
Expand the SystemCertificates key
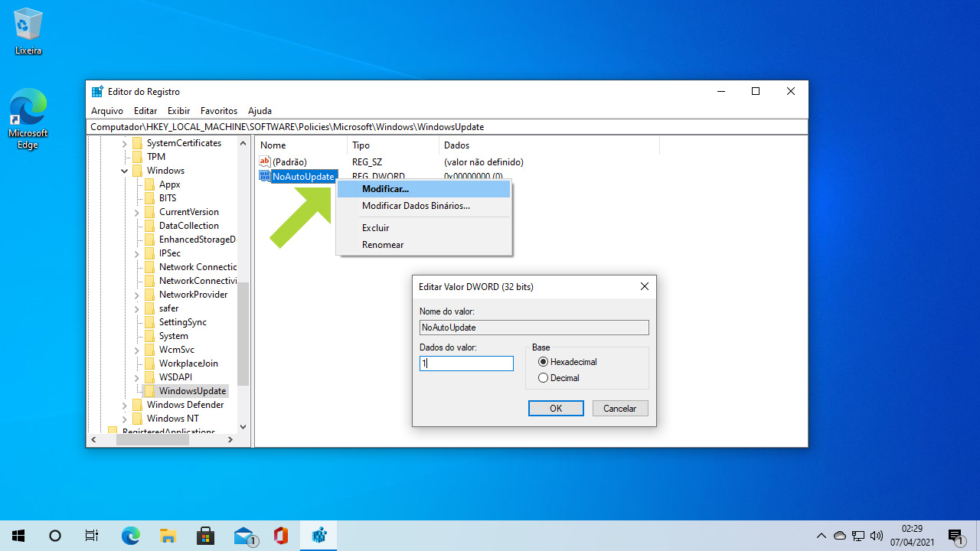[x=125, y=143]
